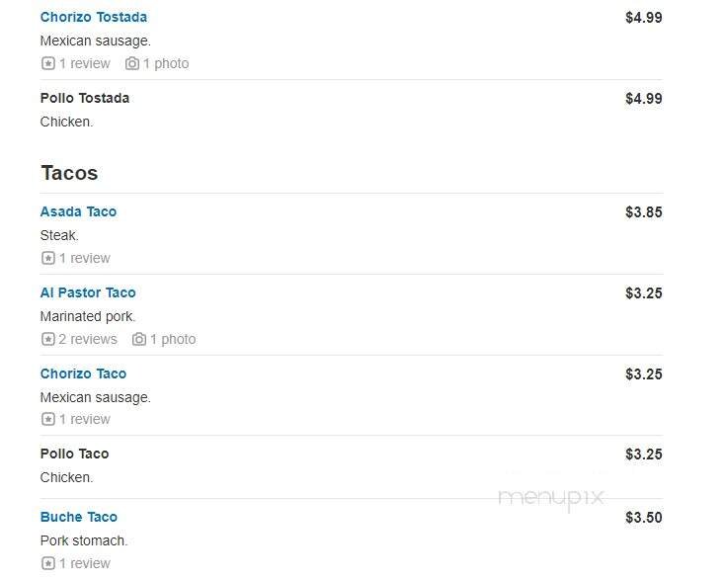This screenshot has width=728, height=579.
Task: Click the review star icon under Asada Taco
Action: click(47, 258)
